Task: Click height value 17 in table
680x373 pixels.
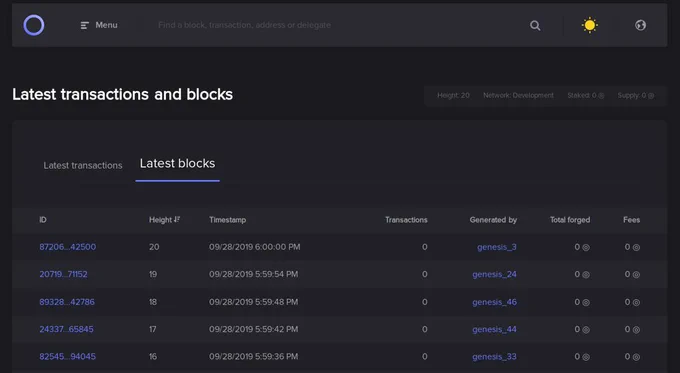Action: [153, 329]
